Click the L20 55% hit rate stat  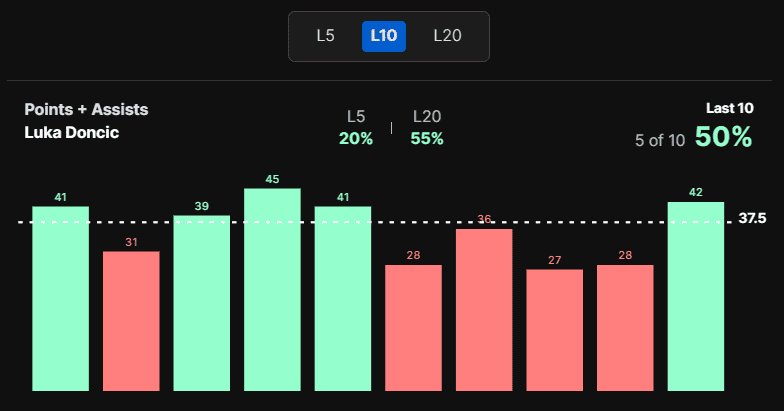click(x=427, y=138)
